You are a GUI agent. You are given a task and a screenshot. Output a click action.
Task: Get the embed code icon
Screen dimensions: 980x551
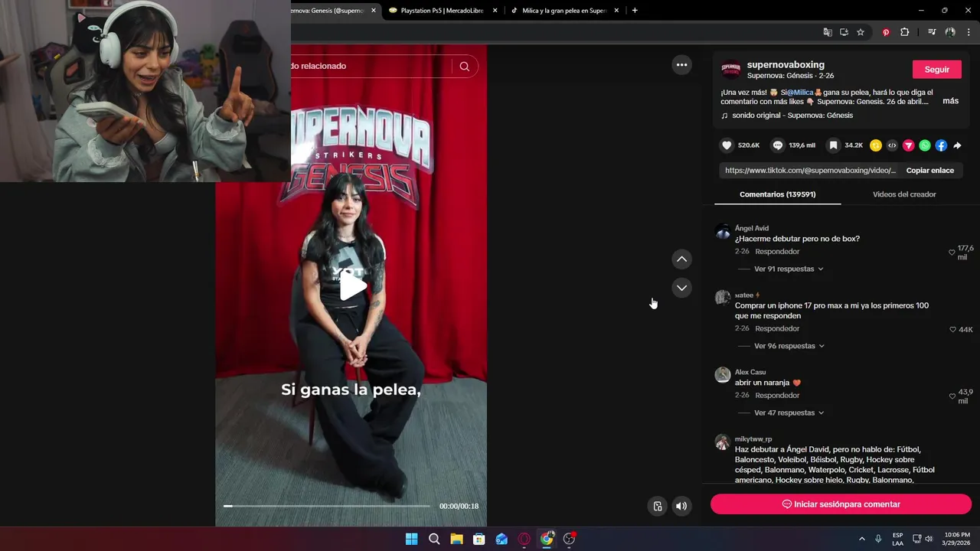(x=892, y=145)
